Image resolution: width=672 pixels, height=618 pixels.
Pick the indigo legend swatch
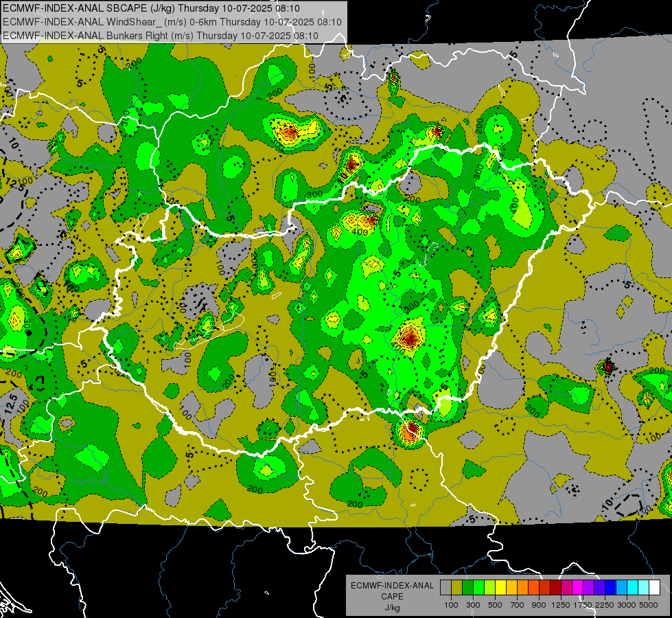(599, 588)
